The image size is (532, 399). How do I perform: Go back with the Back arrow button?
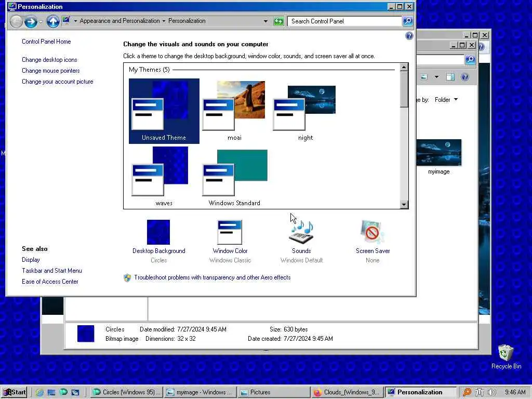coord(16,21)
